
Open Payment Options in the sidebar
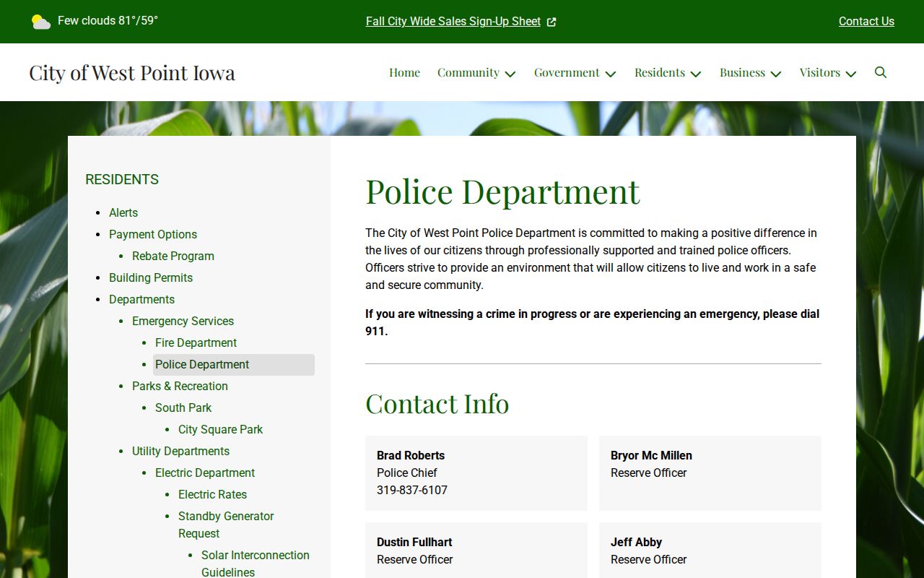pos(153,234)
